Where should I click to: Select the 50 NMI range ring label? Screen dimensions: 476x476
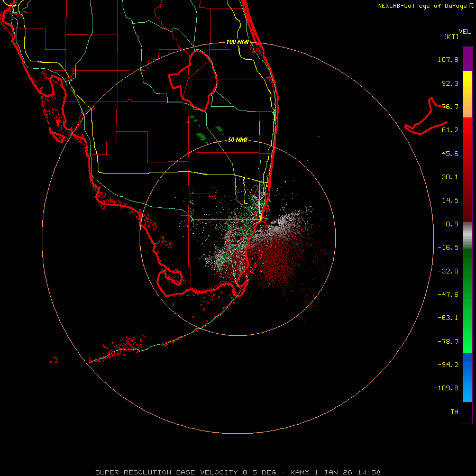(237, 140)
